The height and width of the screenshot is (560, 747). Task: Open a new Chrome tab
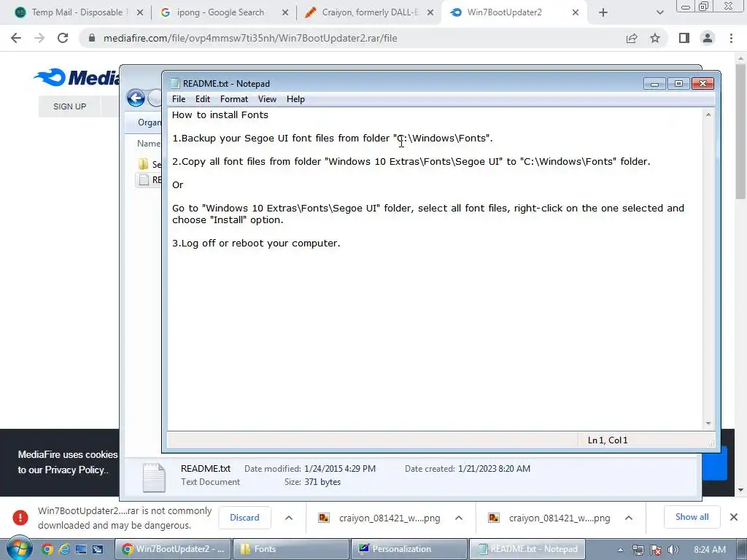[603, 13]
